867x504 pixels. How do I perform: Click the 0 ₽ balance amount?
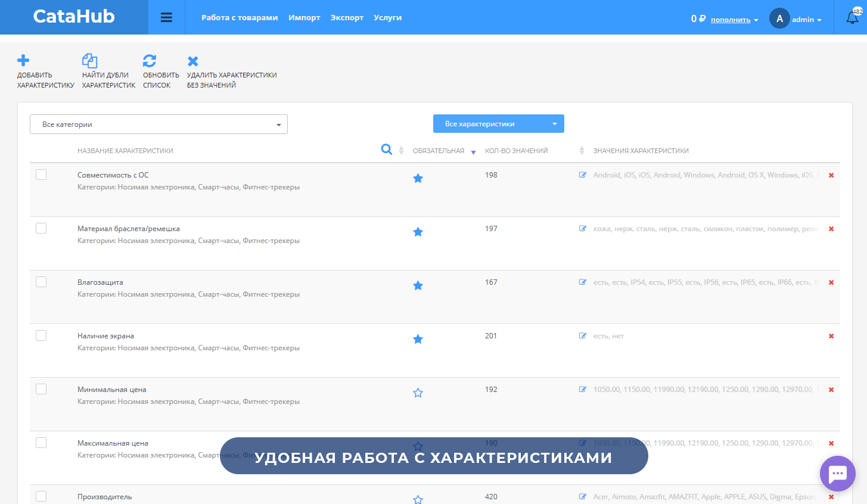click(698, 18)
